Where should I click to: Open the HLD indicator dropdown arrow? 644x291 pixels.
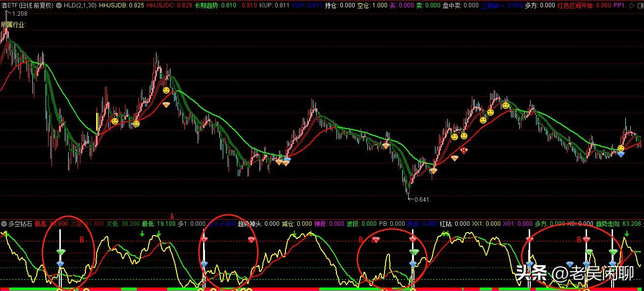59,5
